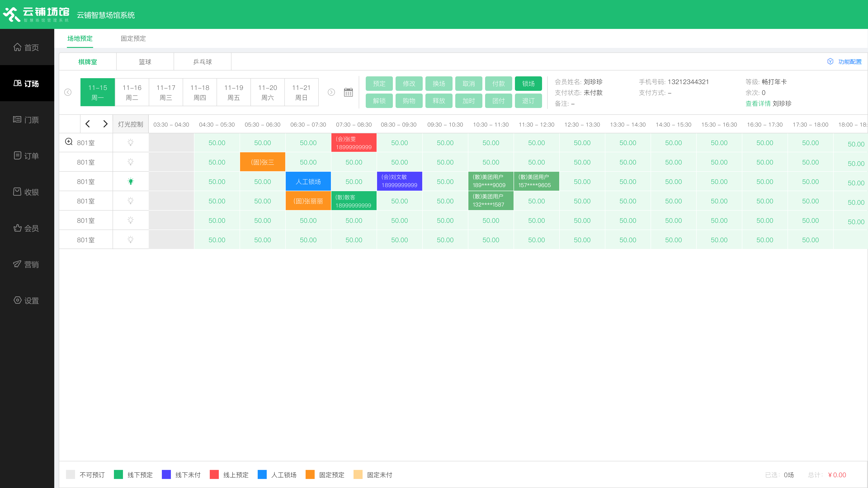Open the calendar date picker icon

pyautogui.click(x=348, y=92)
